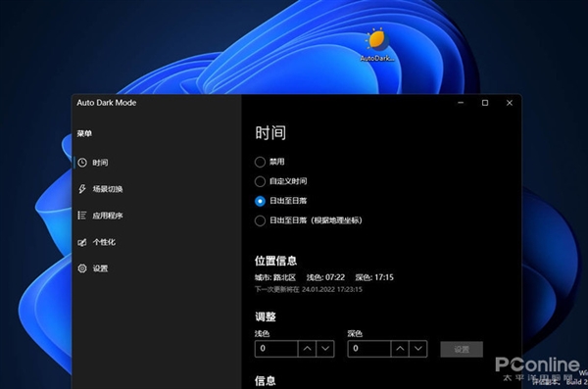Increase 浅色 offset with up arrow

pos(307,349)
